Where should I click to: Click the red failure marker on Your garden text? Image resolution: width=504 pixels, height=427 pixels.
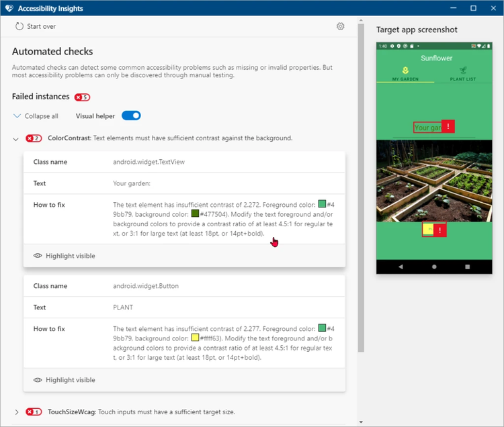click(x=448, y=126)
